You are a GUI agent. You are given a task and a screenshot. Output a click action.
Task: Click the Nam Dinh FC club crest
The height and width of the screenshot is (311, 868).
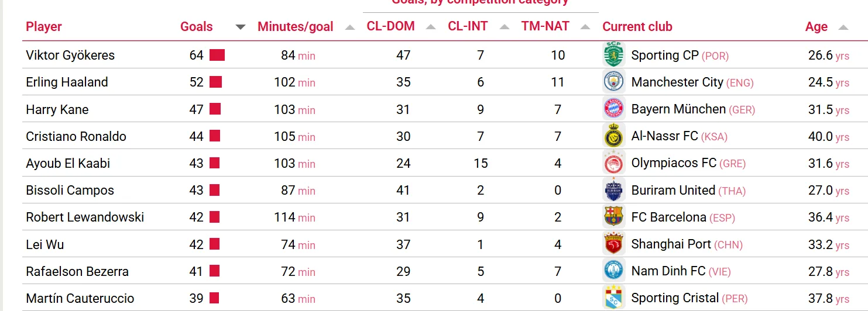point(614,271)
